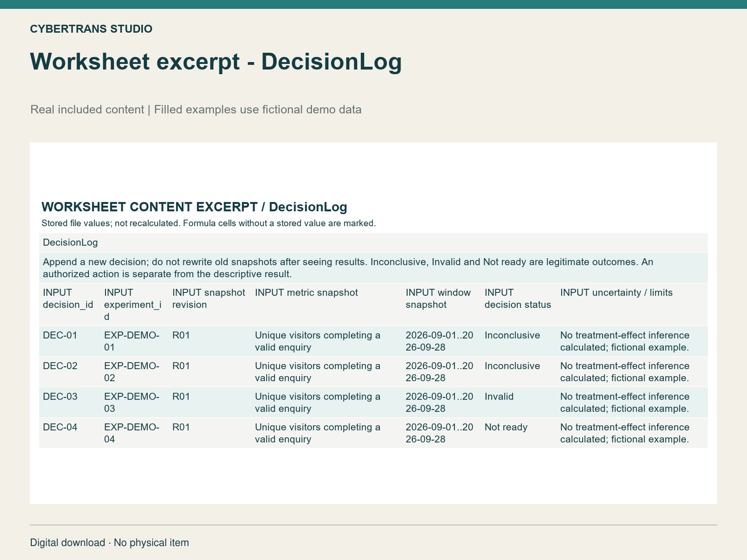Click the uncertainty note in the DEC-01 row
747x560 pixels.
[625, 342]
